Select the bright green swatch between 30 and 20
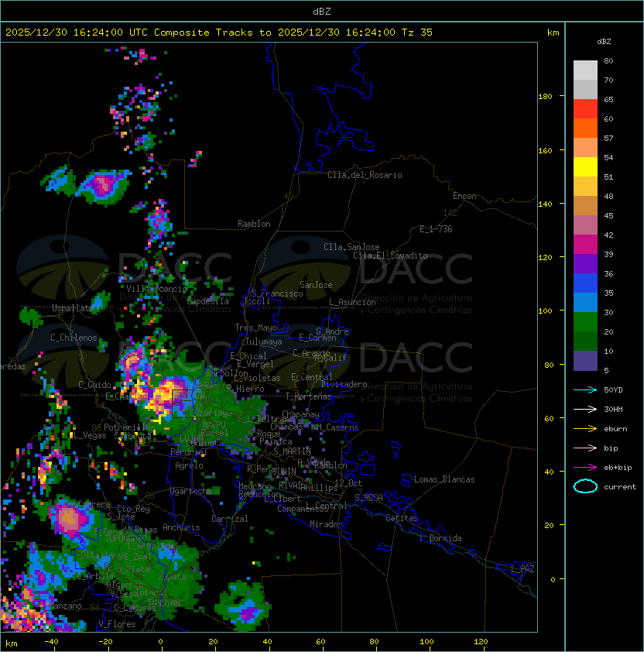This screenshot has height=652, width=644. (585, 322)
